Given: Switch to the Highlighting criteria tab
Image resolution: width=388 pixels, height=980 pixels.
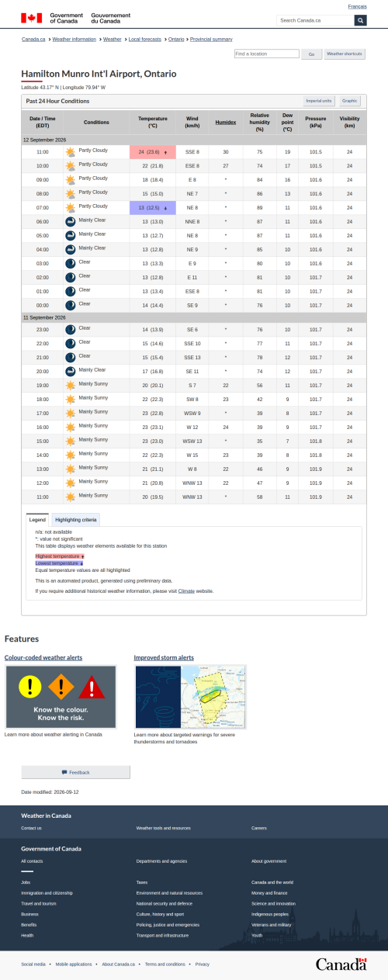Looking at the screenshot, I should click(x=76, y=519).
